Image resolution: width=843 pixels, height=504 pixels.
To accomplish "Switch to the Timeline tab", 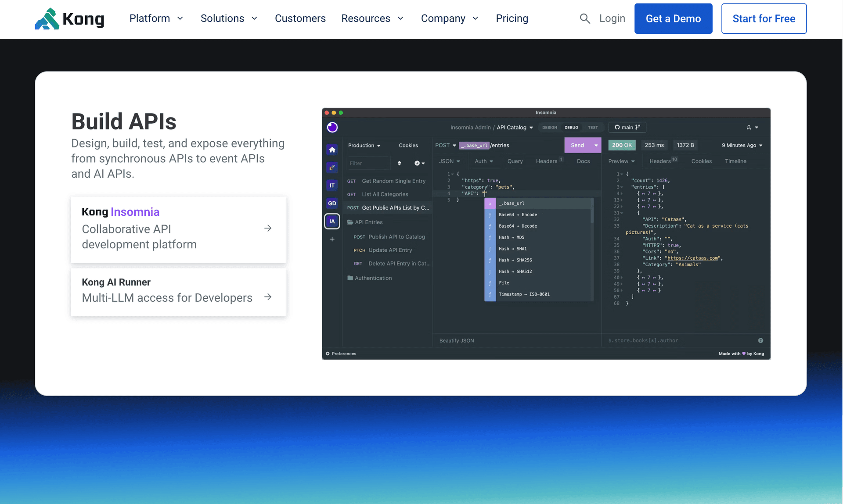I will point(735,161).
